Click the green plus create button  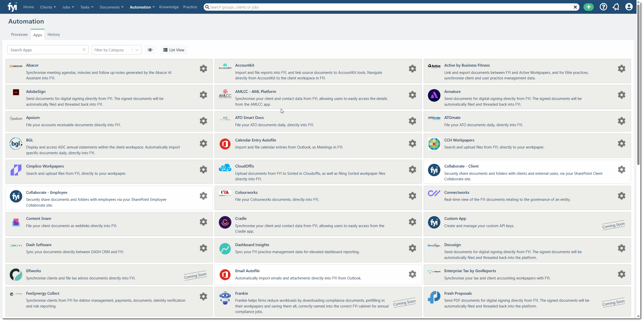pyautogui.click(x=588, y=7)
